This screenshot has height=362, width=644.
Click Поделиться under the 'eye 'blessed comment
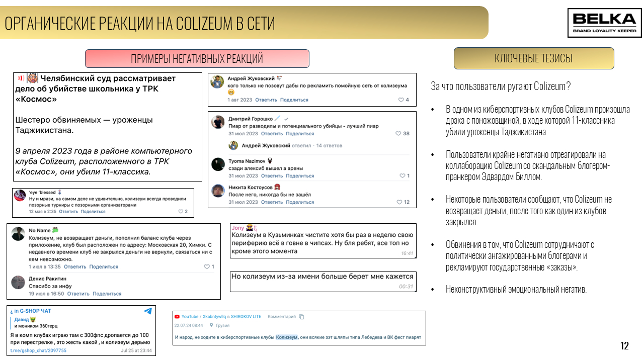click(93, 212)
